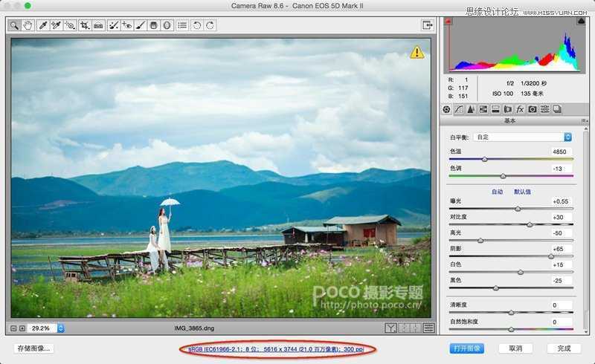Open the Effects (fx) panel tab
This screenshot has height=364, width=595.
pyautogui.click(x=520, y=110)
